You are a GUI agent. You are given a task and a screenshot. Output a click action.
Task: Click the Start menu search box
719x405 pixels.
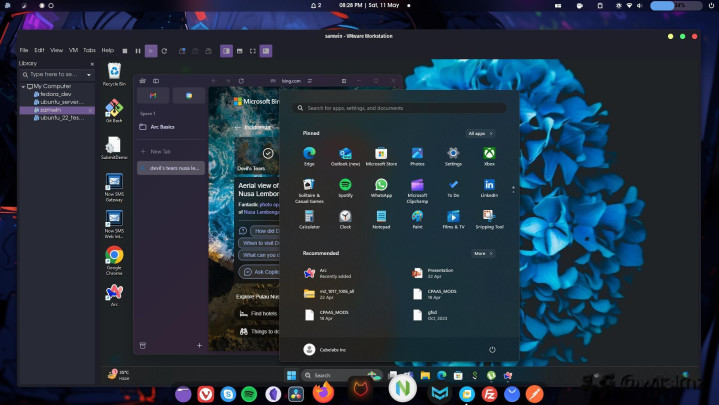coord(400,108)
